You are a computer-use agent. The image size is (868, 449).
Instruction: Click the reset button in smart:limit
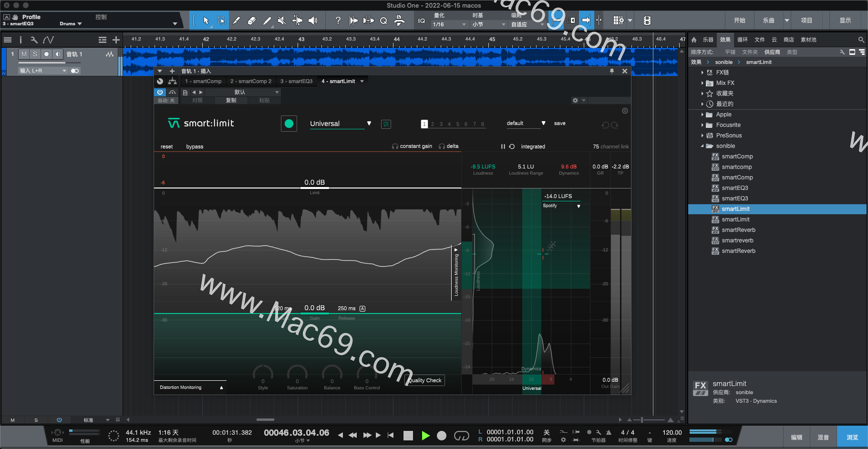[x=167, y=146]
